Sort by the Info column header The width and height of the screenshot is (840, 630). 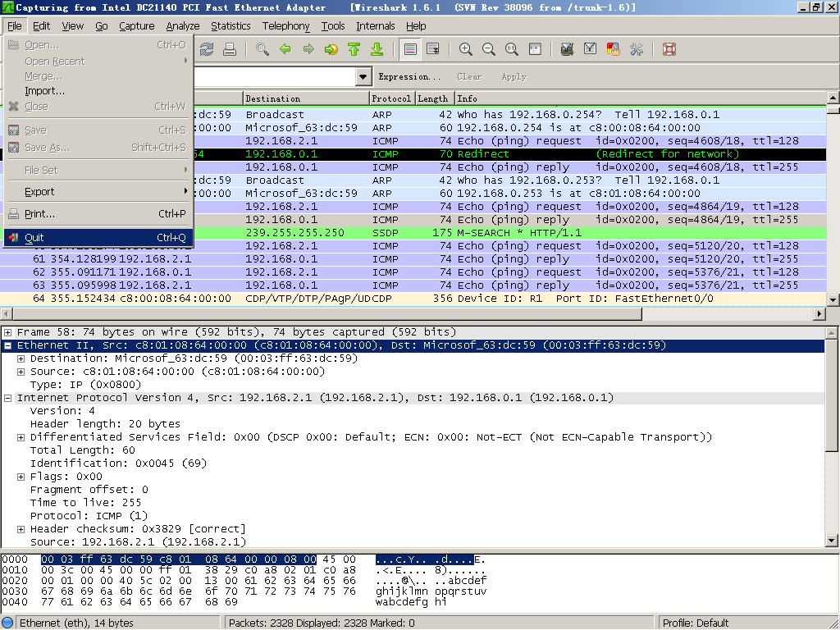tap(640, 98)
